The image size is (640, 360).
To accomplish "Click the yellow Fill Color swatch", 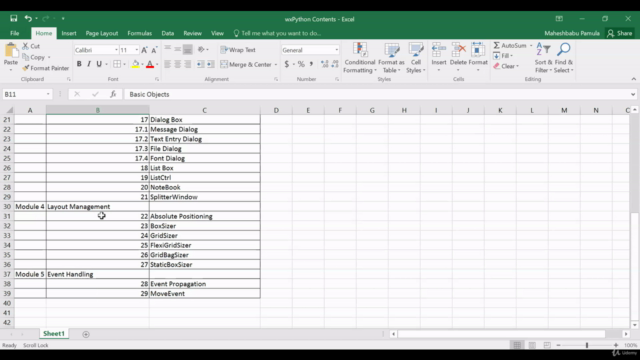I will pyautogui.click(x=136, y=64).
